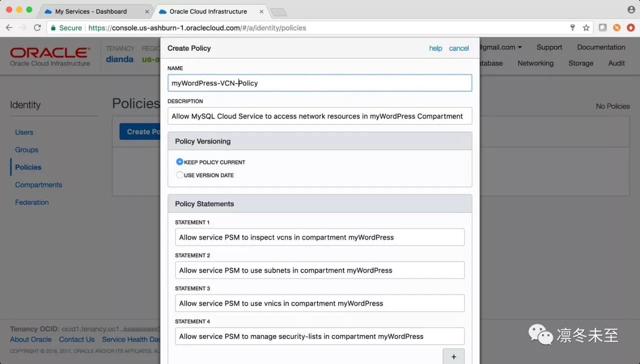Image resolution: width=640 pixels, height=364 pixels.
Task: Open Documentation in the top navigation
Action: coord(601,47)
